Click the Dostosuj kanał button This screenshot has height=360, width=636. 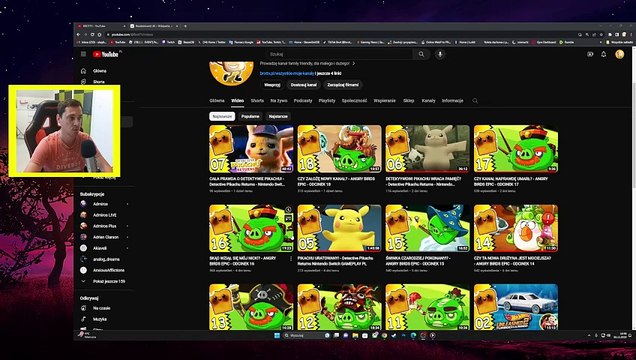click(303, 85)
